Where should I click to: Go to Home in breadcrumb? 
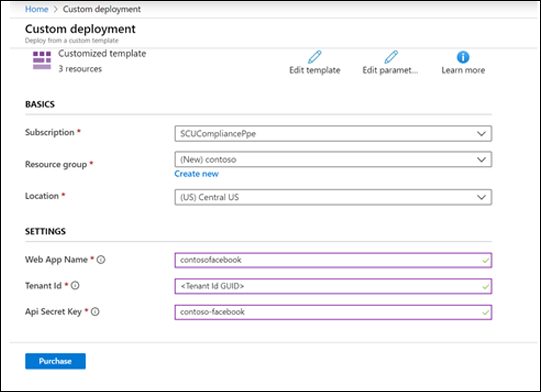(x=37, y=9)
